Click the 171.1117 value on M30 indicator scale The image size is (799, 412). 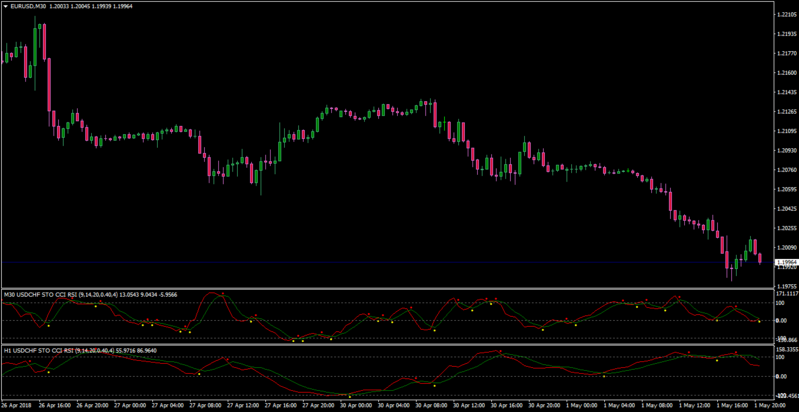pos(786,294)
